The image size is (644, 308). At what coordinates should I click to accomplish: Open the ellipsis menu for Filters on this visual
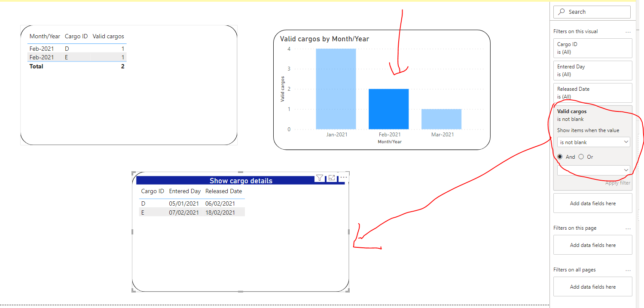pyautogui.click(x=628, y=32)
